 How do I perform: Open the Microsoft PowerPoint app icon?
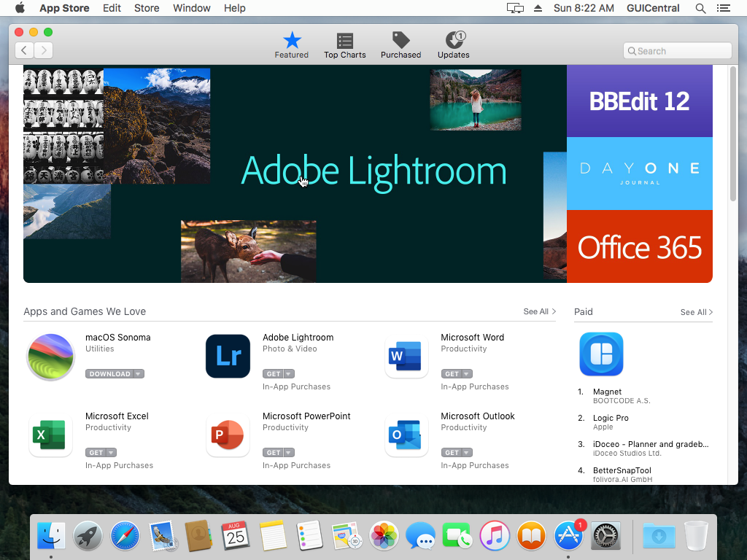point(228,435)
